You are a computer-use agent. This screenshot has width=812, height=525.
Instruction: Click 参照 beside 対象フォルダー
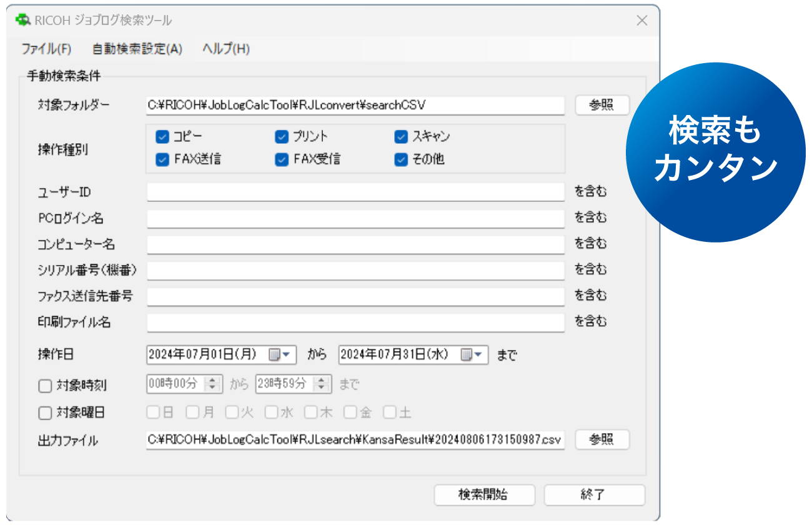click(x=602, y=105)
